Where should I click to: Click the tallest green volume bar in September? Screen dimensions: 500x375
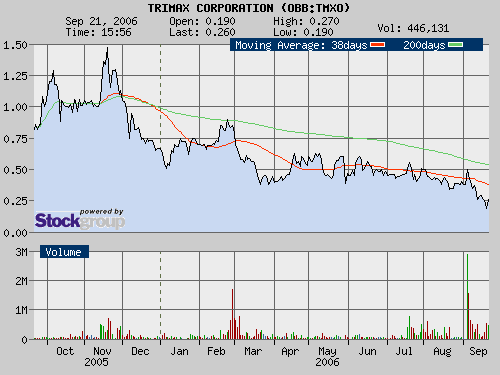(x=467, y=297)
